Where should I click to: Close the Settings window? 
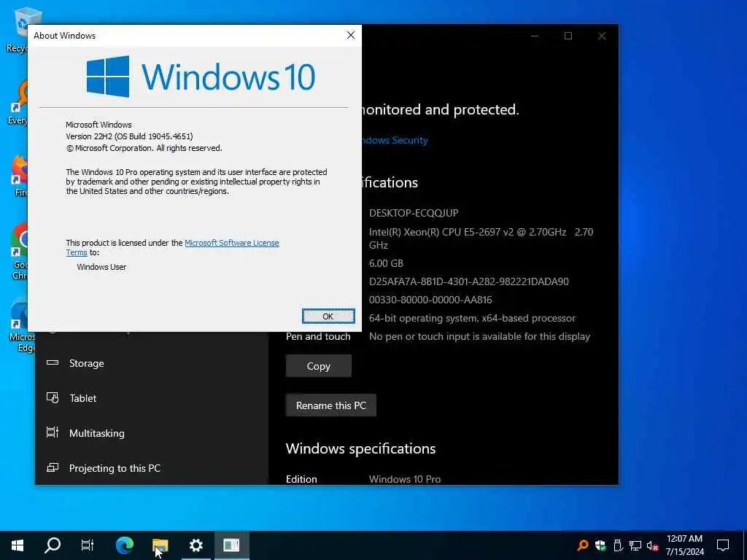[x=602, y=36]
